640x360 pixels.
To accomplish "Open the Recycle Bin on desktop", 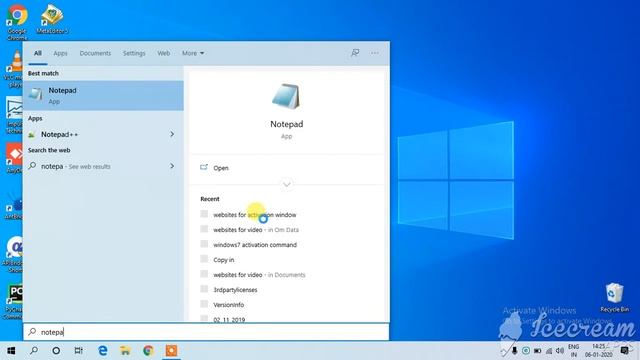I will click(x=615, y=297).
